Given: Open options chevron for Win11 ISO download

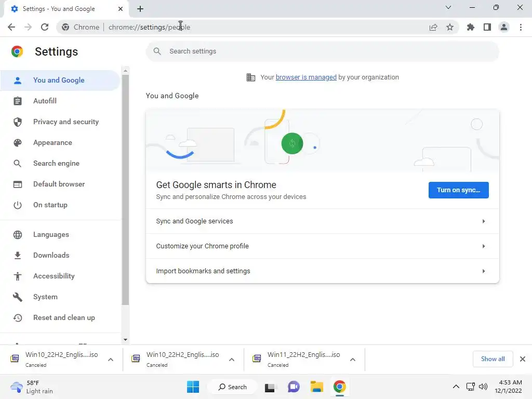Looking at the screenshot, I should click(353, 360).
